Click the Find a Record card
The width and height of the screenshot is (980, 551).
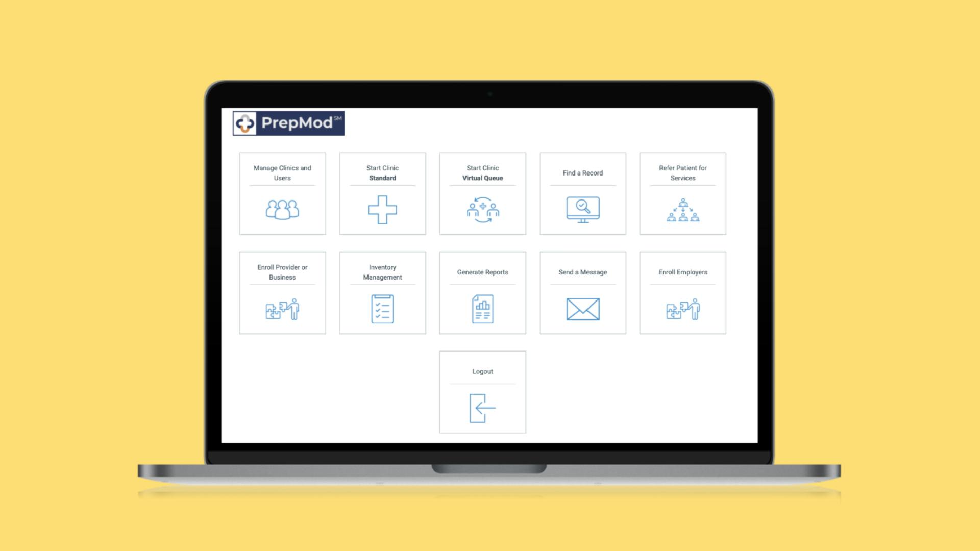(x=583, y=193)
